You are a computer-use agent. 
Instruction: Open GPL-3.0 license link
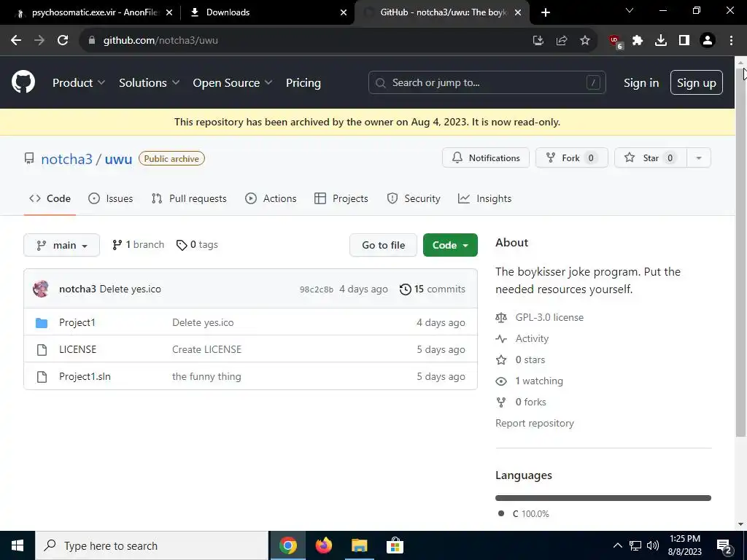click(549, 317)
